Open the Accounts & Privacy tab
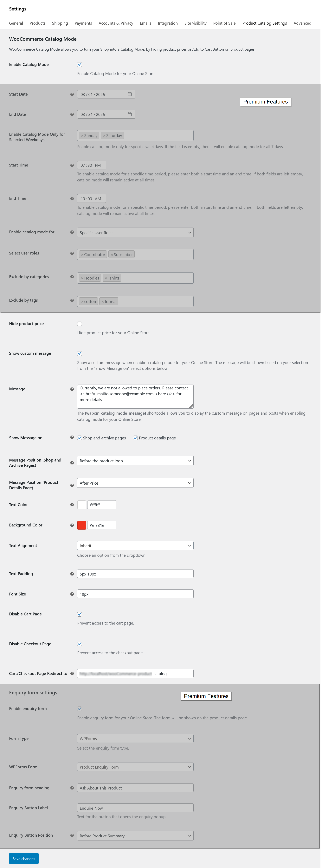Screen dimensions: 322x868 pyautogui.click(x=116, y=23)
